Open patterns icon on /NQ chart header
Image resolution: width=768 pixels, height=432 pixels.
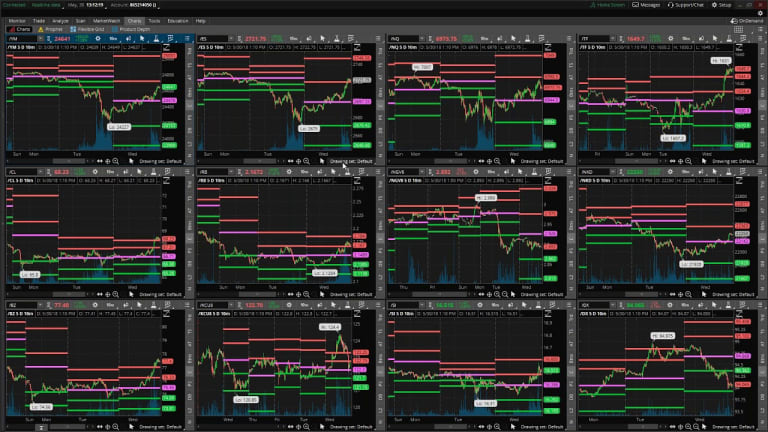541,38
